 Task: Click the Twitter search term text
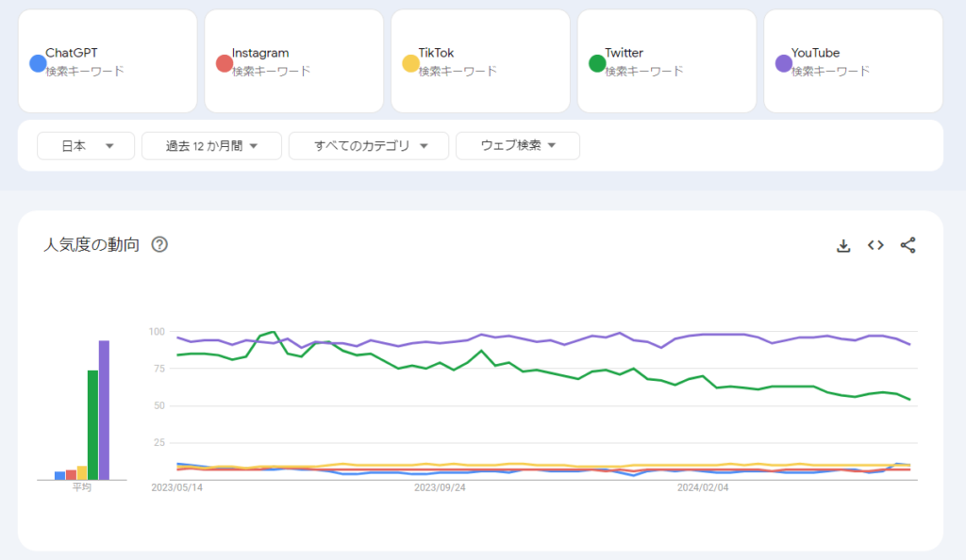[x=624, y=53]
